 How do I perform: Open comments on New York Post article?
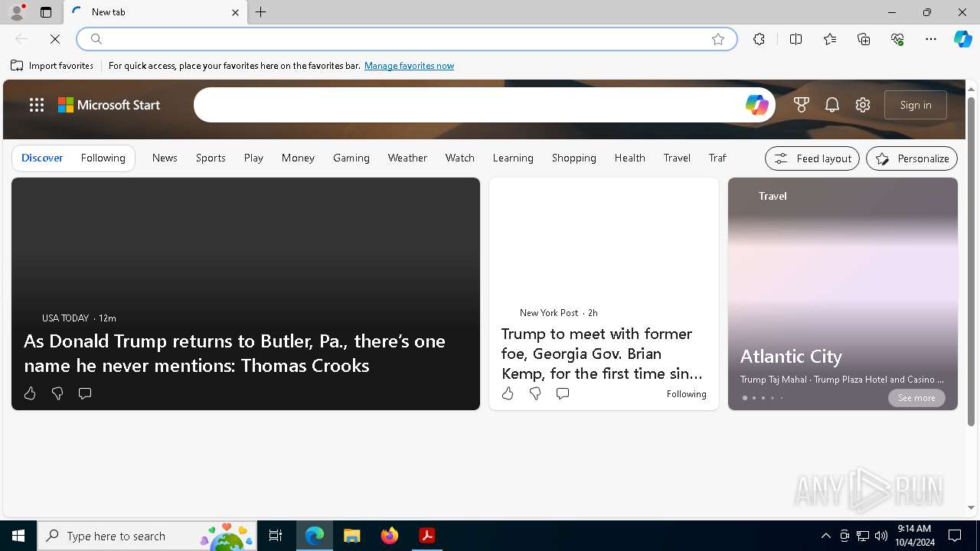coord(563,393)
